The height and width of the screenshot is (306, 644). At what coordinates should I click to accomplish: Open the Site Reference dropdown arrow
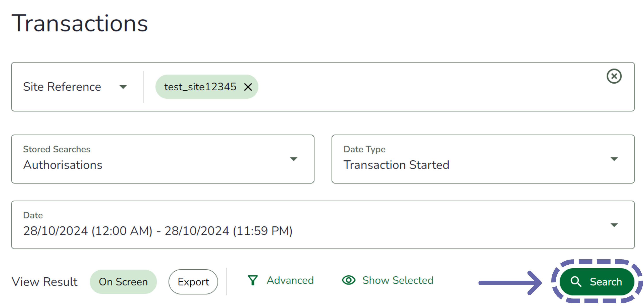123,87
